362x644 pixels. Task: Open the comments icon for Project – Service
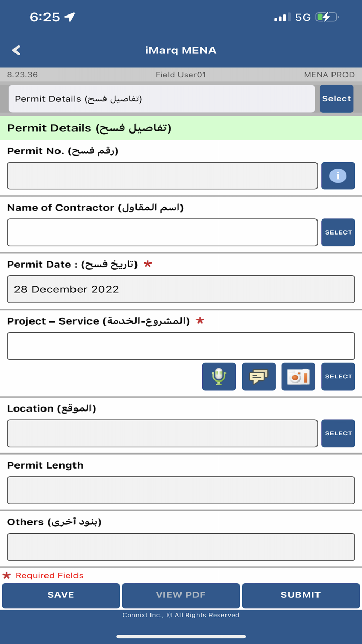pyautogui.click(x=258, y=376)
